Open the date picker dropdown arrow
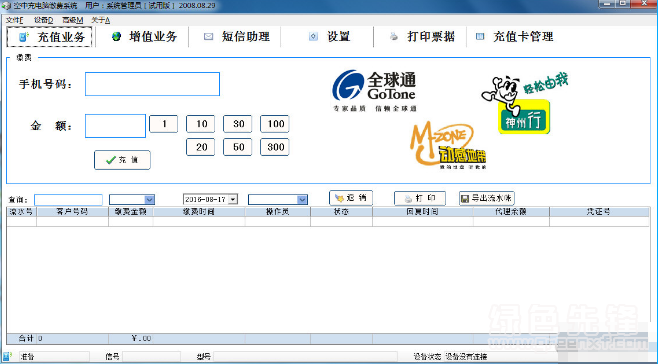The height and width of the screenshot is (364, 658). point(233,199)
